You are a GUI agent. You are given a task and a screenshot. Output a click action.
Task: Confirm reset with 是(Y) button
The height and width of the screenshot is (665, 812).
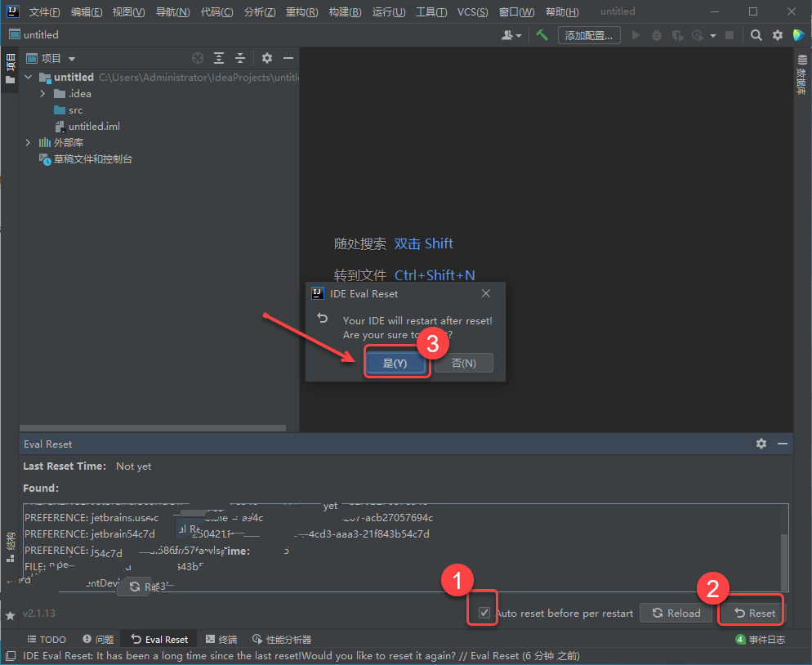click(395, 363)
